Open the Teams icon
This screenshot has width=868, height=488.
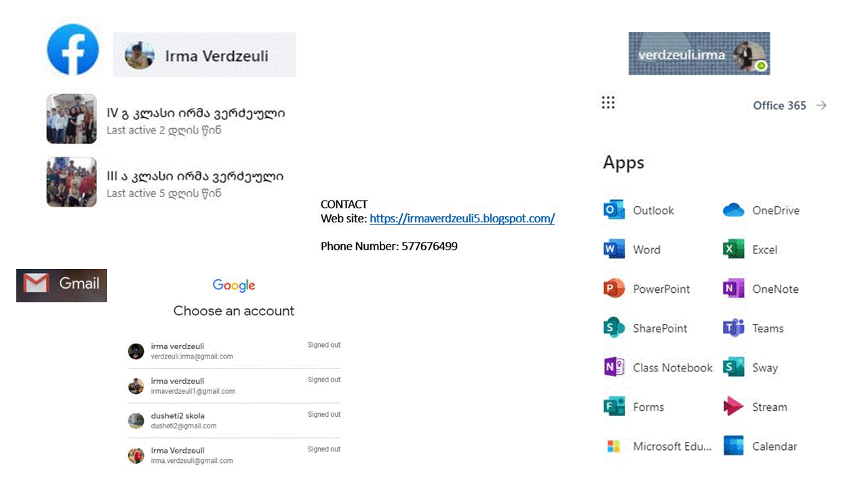734,328
